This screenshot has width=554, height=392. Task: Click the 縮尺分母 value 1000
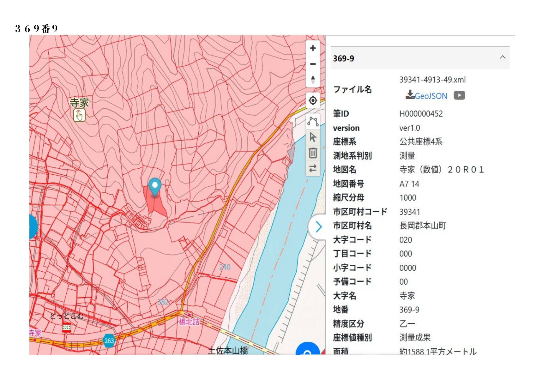408,198
